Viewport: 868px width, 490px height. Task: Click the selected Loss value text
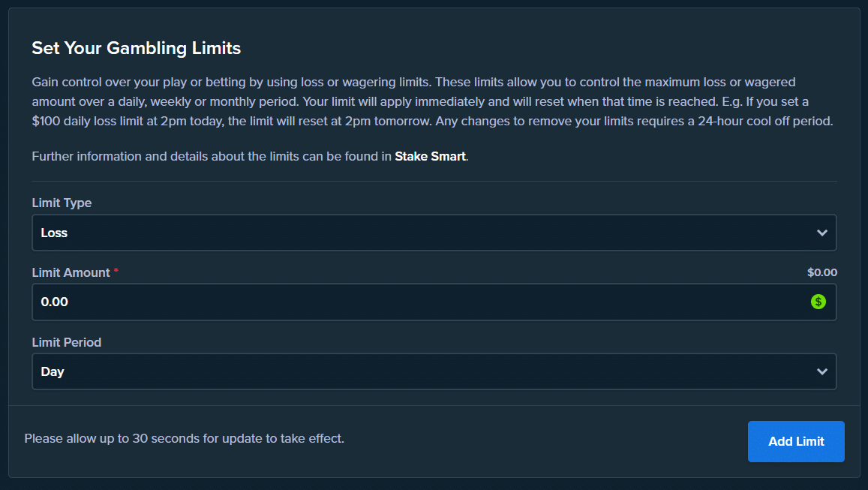(x=54, y=233)
